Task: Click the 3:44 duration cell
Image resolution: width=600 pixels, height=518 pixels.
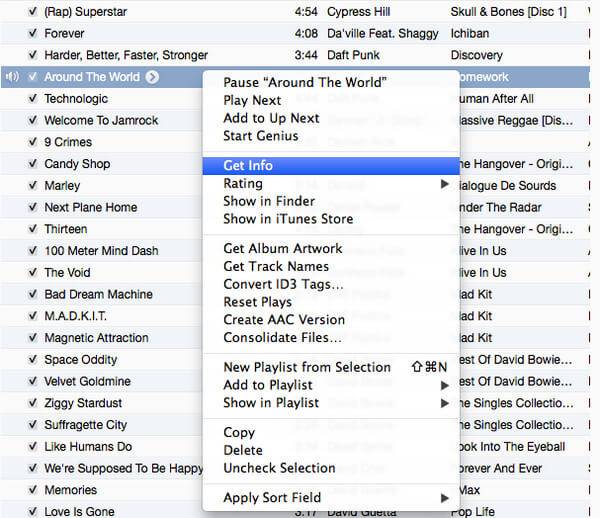Action: pyautogui.click(x=306, y=55)
